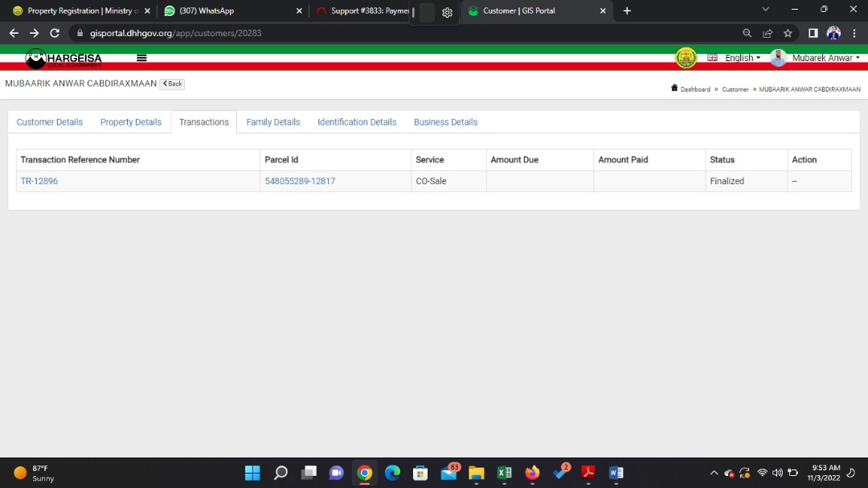Click the Amount Due column header

pos(540,159)
